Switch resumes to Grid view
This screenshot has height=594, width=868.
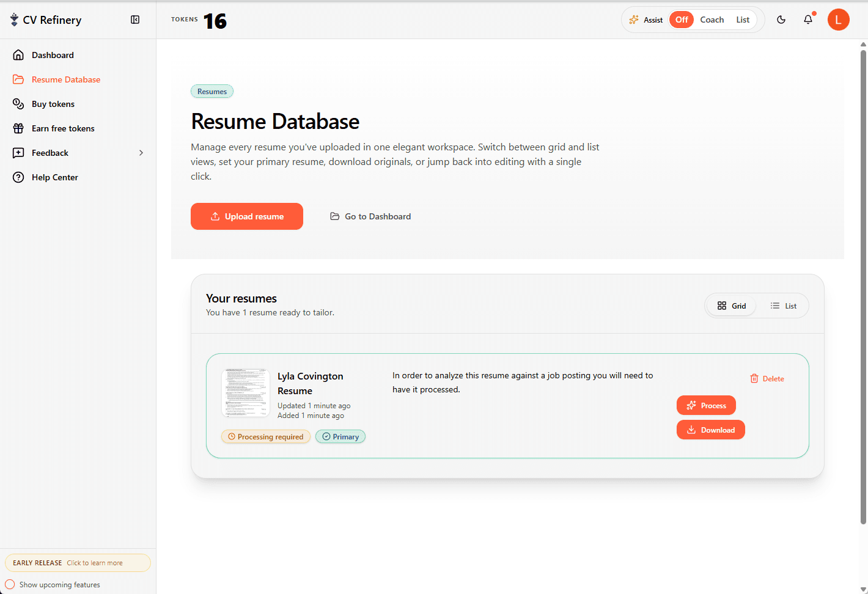click(731, 306)
